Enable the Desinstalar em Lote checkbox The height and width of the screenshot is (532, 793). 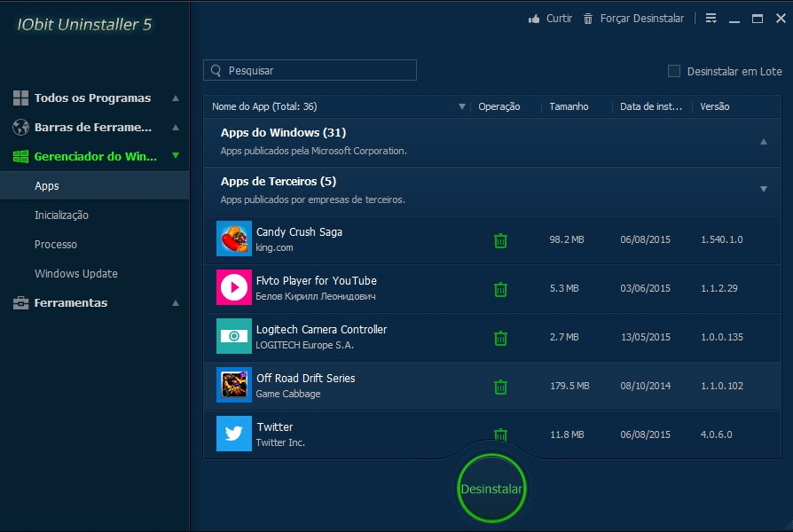673,71
